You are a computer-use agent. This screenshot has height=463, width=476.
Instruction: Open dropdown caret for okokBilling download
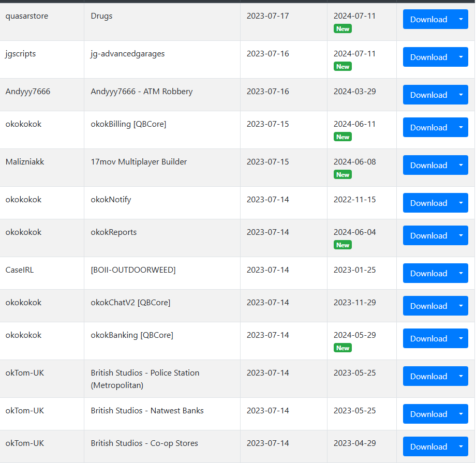point(461,127)
